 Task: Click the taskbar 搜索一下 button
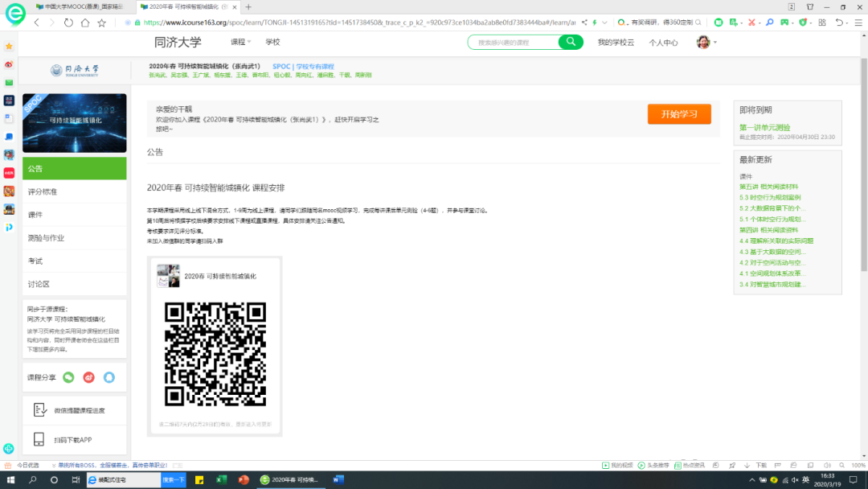coord(174,480)
